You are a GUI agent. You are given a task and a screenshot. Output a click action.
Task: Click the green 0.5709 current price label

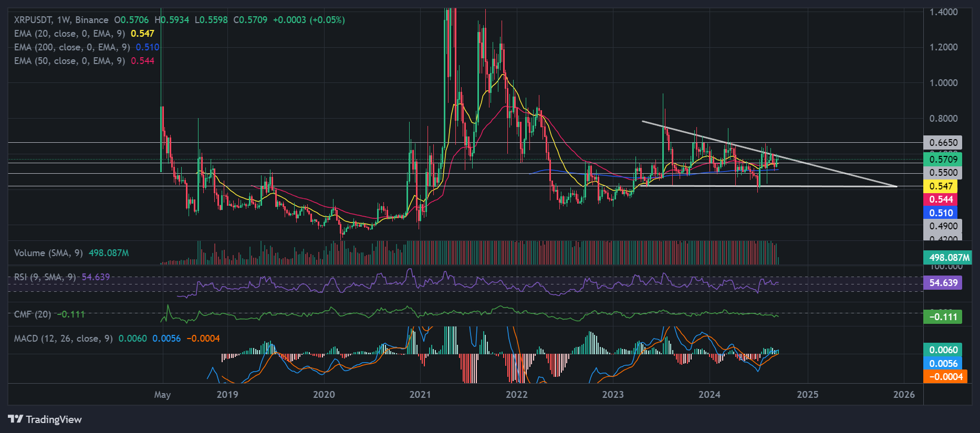944,159
